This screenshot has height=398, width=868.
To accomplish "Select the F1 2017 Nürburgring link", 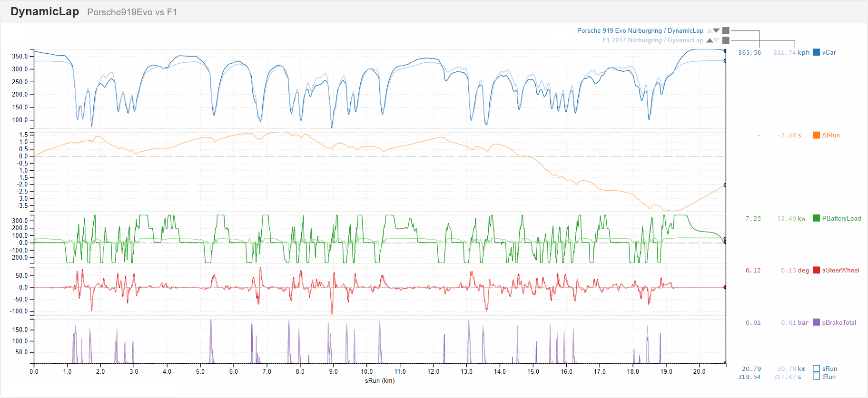I will point(652,40).
